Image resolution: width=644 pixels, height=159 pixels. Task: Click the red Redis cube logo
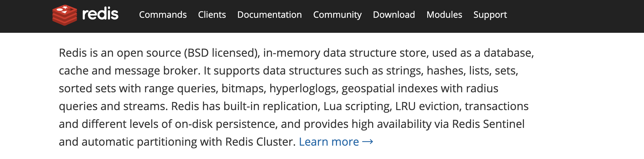pos(65,15)
